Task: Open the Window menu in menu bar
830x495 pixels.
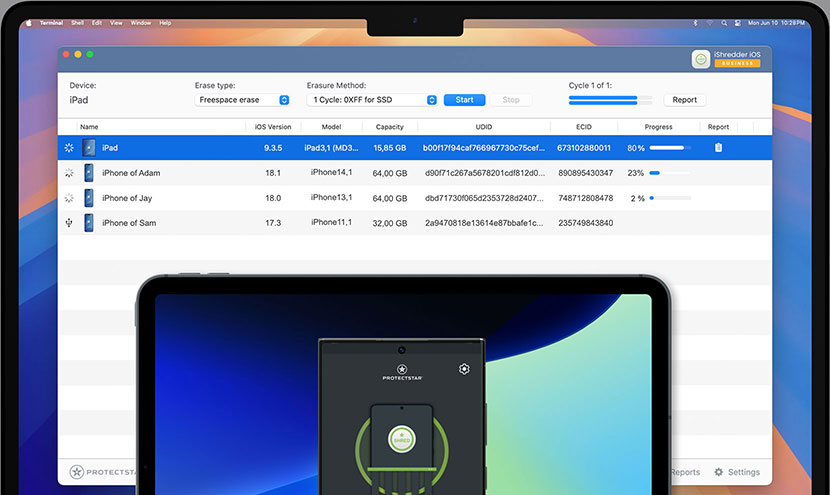Action: [x=141, y=22]
